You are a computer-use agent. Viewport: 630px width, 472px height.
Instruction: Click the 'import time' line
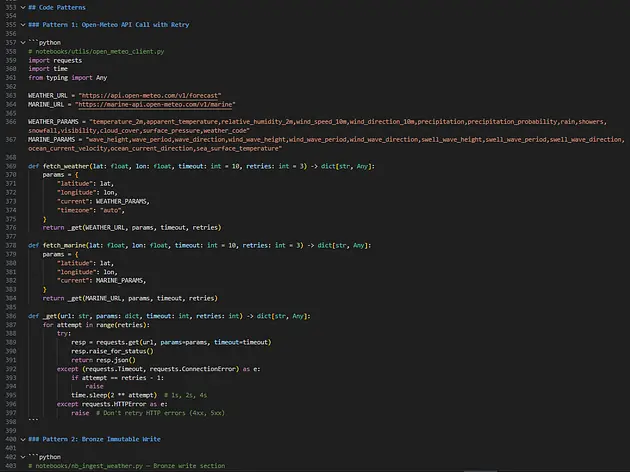pos(48,69)
